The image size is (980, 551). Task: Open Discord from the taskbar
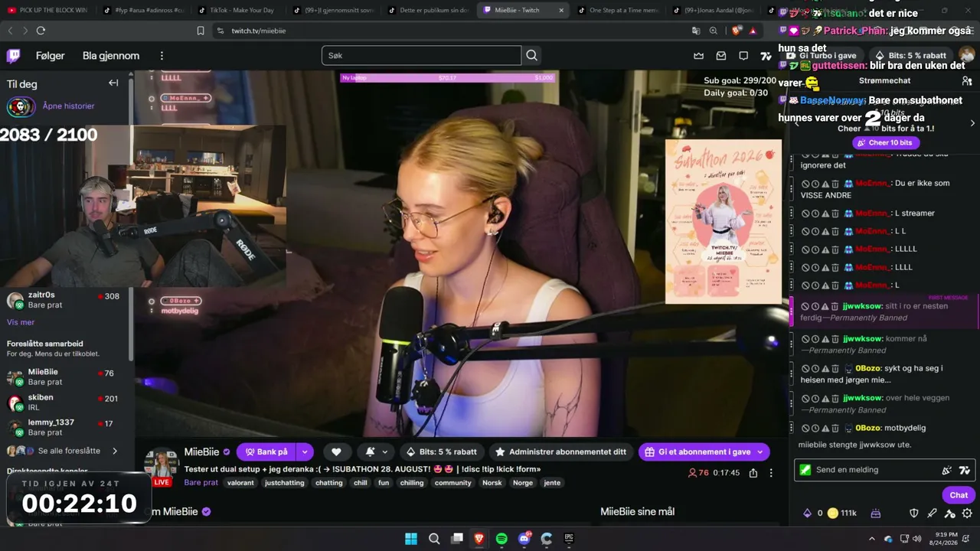pyautogui.click(x=524, y=539)
